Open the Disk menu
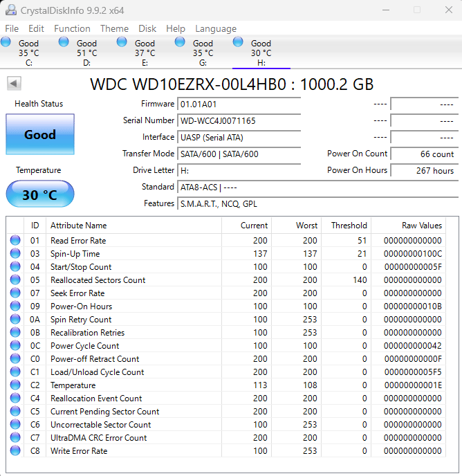Screen dimensions: 462x476 click(147, 28)
